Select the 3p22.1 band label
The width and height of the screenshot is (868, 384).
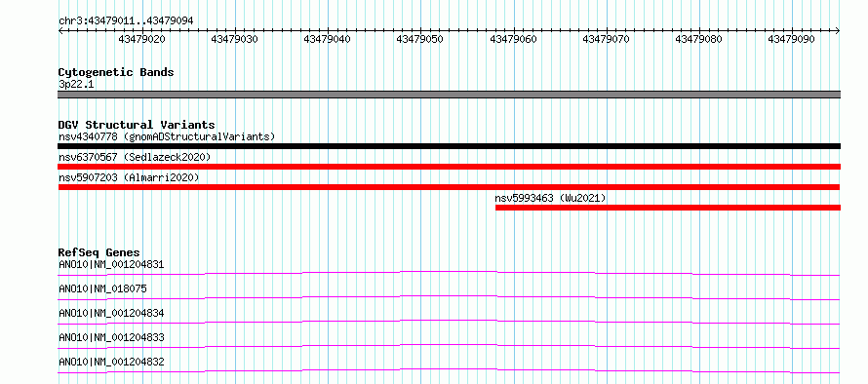[x=76, y=84]
